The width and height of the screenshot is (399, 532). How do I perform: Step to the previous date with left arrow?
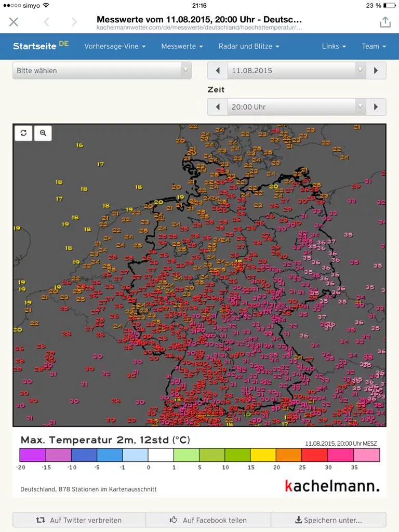click(218, 71)
